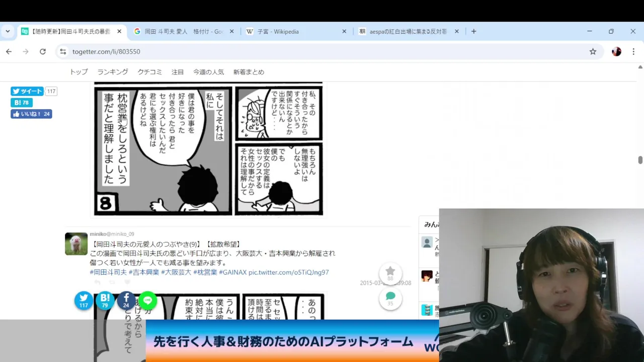View site information icon in address bar

click(63, 51)
